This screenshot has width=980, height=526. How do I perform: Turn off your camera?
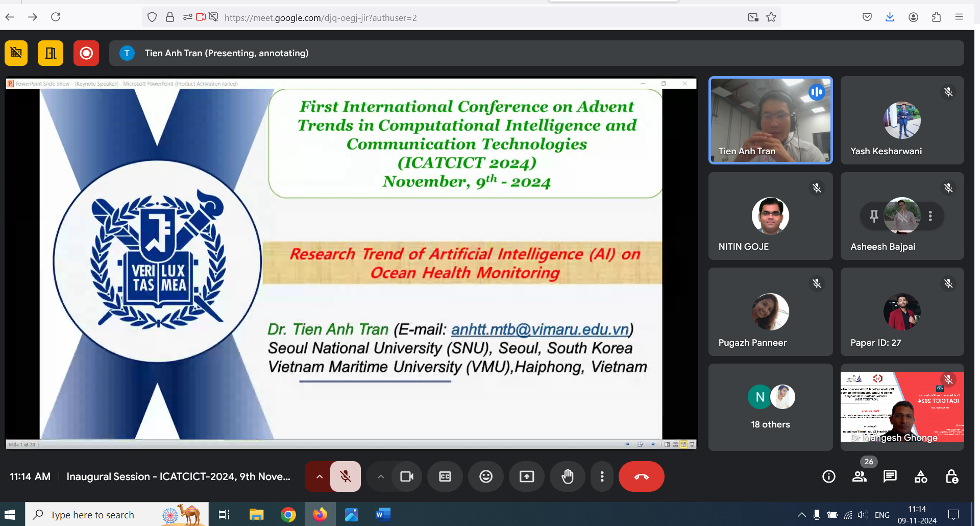pyautogui.click(x=406, y=476)
